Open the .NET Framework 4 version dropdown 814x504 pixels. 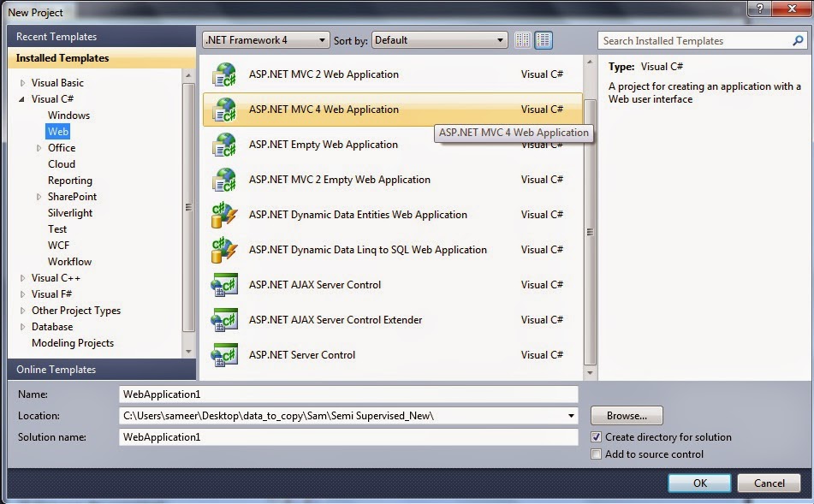click(266, 40)
